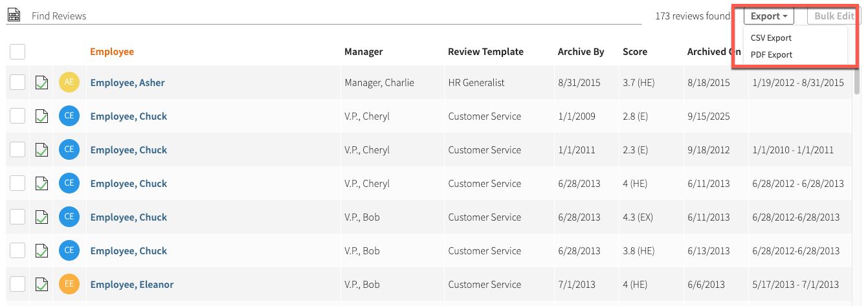Viewport: 868px width, 306px height.
Task: Choose CSV Export from menu
Action: click(771, 38)
